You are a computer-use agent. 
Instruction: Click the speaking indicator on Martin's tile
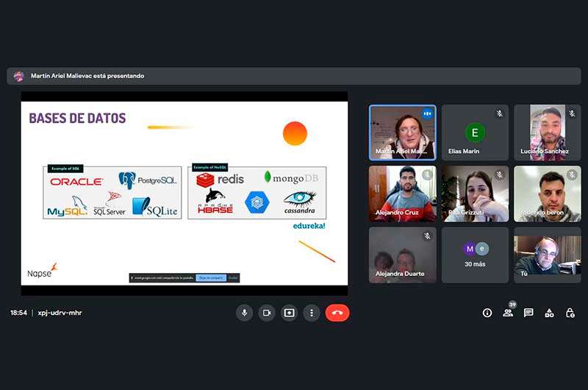[427, 113]
